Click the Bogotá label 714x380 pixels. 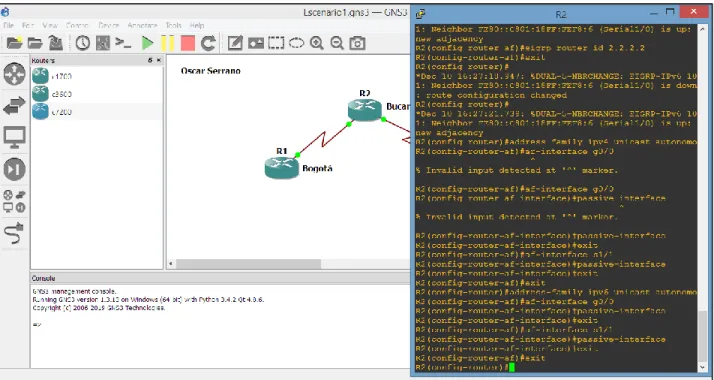click(x=317, y=168)
